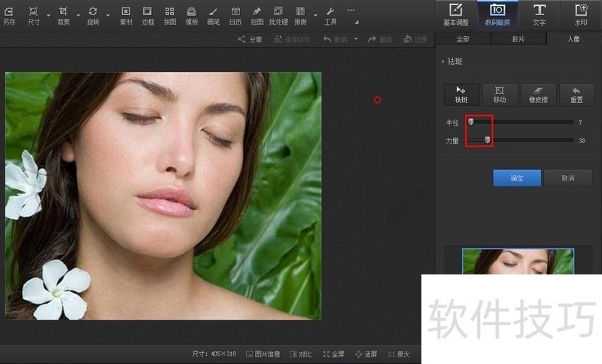
Task: Open the 抠图 cutout tool
Action: pyautogui.click(x=257, y=15)
